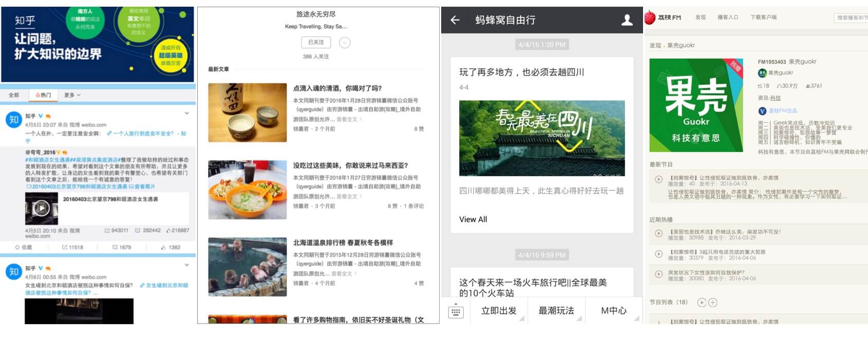Switch to the 热门 tab

click(x=43, y=95)
